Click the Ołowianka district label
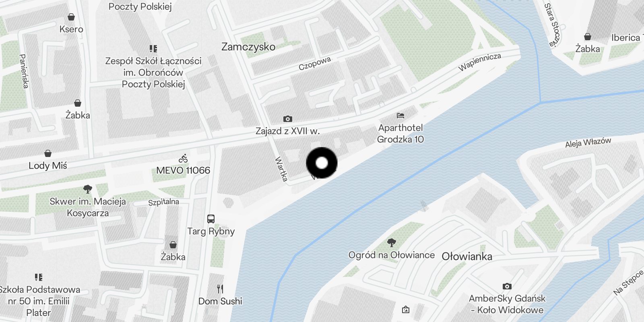 click(x=467, y=256)
